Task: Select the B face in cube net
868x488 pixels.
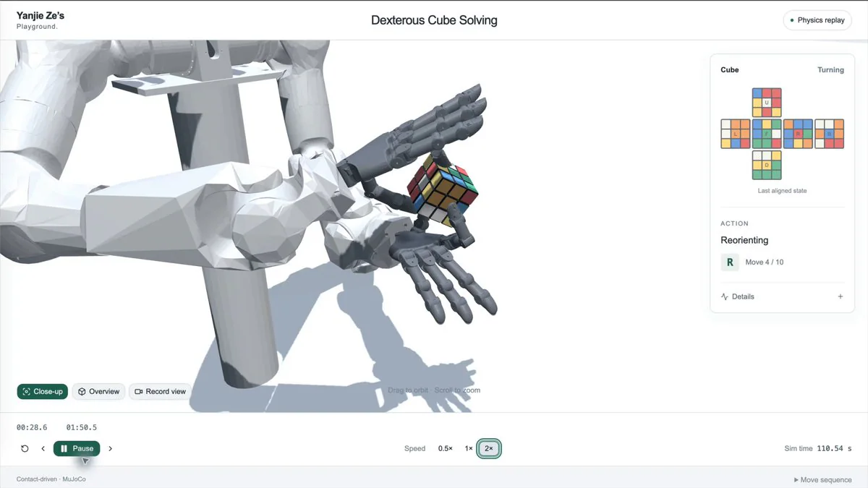Action: 830,134
